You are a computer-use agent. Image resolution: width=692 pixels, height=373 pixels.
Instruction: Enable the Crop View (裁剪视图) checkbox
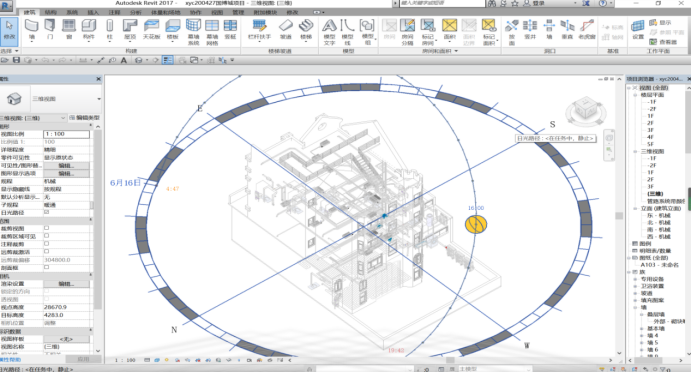[x=46, y=228]
